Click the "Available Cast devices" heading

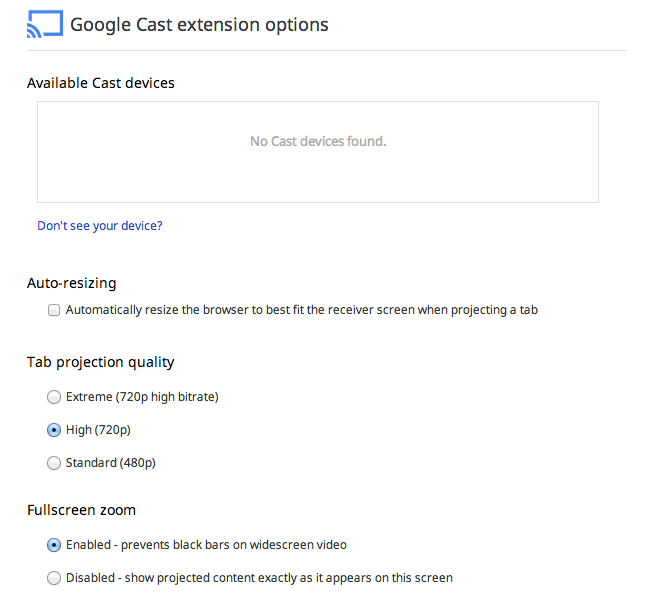101,83
